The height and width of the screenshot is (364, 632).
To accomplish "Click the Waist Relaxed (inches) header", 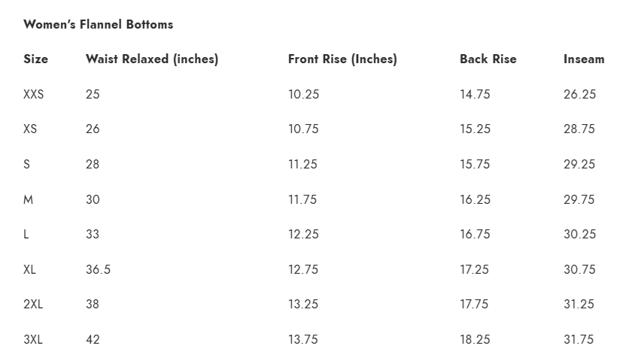I will click(x=152, y=59).
